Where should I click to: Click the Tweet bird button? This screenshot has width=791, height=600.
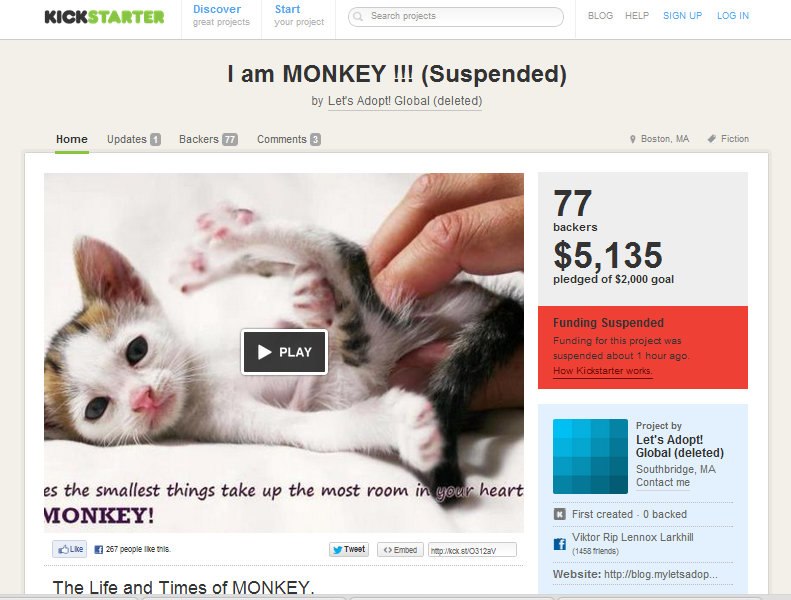(x=349, y=549)
